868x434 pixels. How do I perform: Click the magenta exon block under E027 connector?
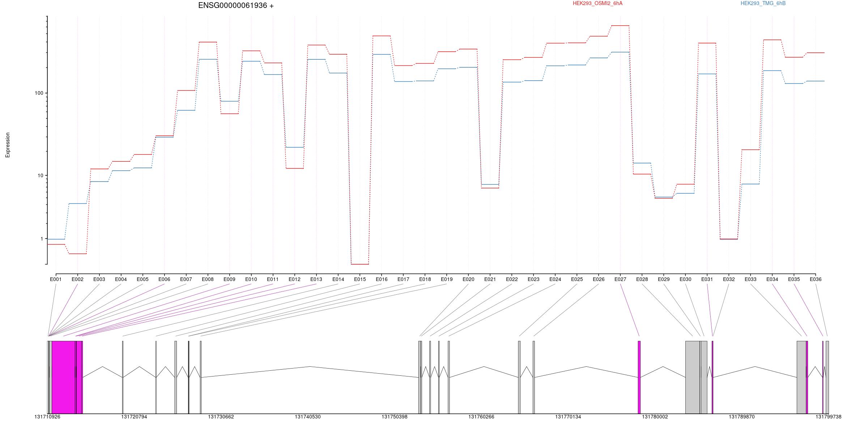click(x=639, y=377)
